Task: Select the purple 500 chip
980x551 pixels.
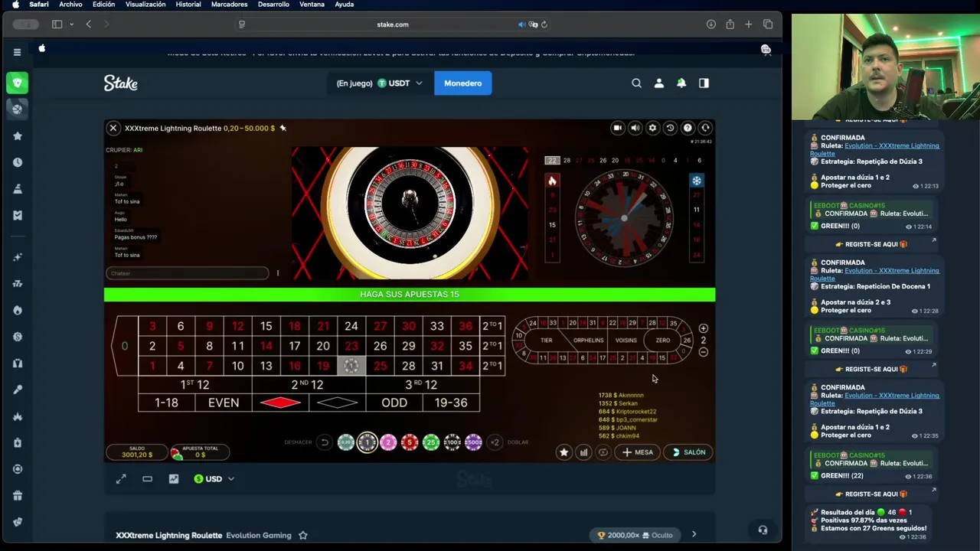Action: [473, 442]
